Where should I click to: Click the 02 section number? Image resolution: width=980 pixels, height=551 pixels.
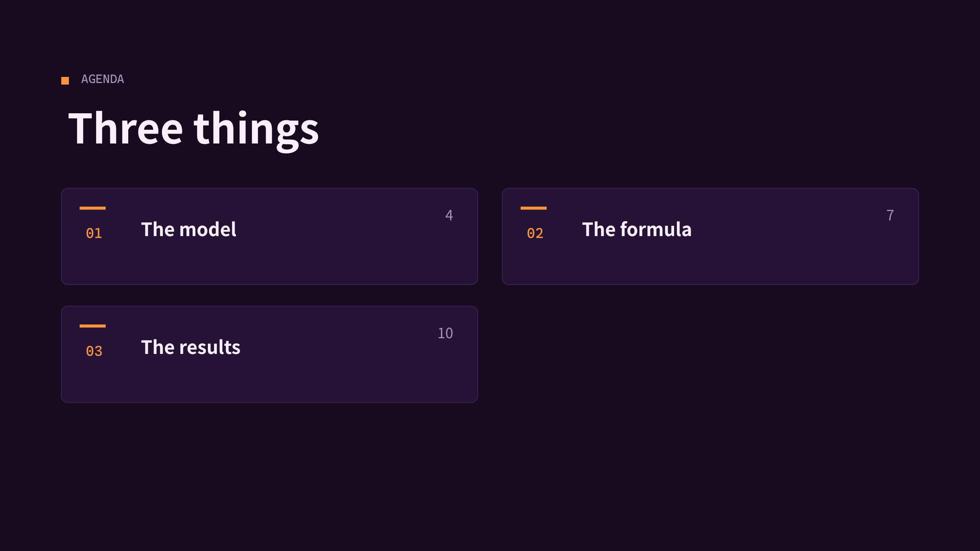535,233
